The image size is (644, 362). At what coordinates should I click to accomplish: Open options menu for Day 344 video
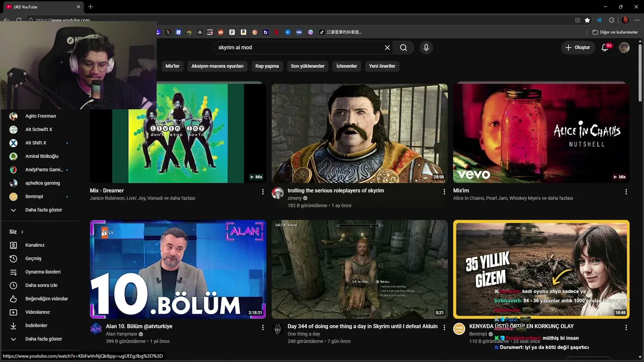444,327
